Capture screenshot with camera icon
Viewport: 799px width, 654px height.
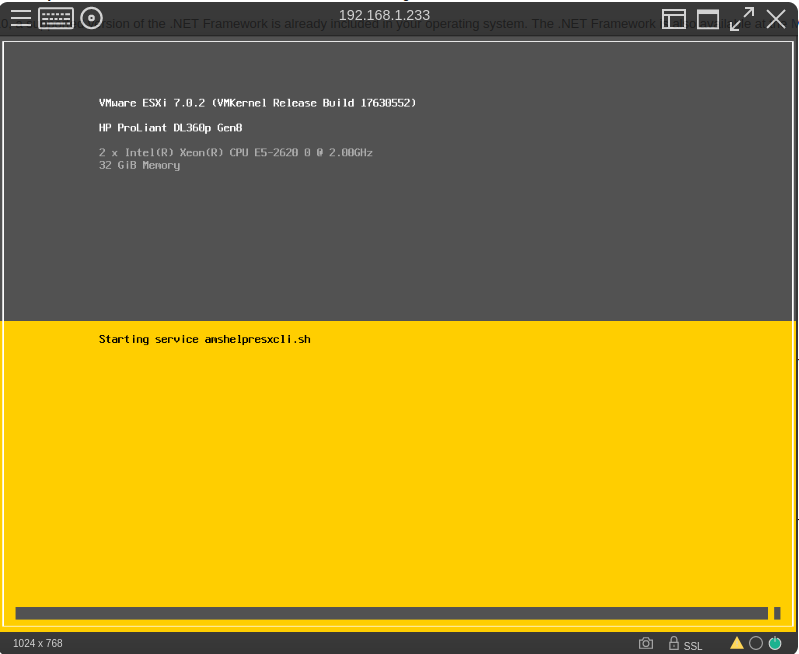coord(646,643)
